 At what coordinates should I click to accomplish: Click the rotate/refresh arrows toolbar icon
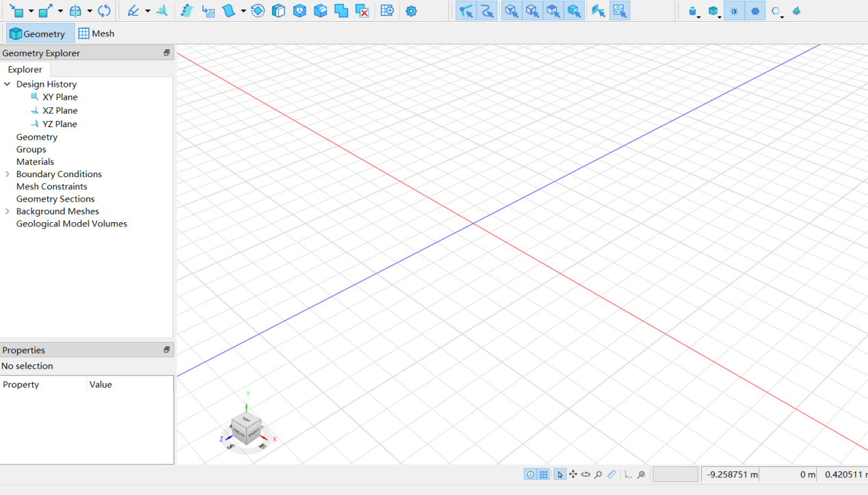pos(104,11)
